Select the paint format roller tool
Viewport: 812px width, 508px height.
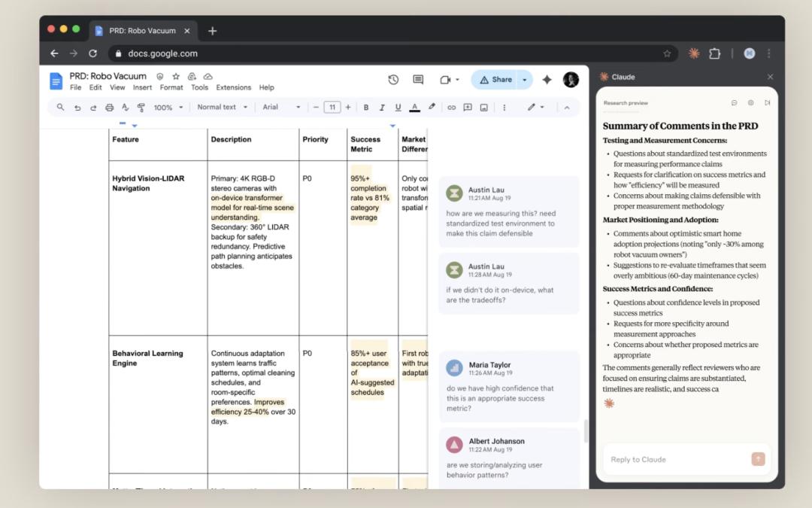point(141,108)
